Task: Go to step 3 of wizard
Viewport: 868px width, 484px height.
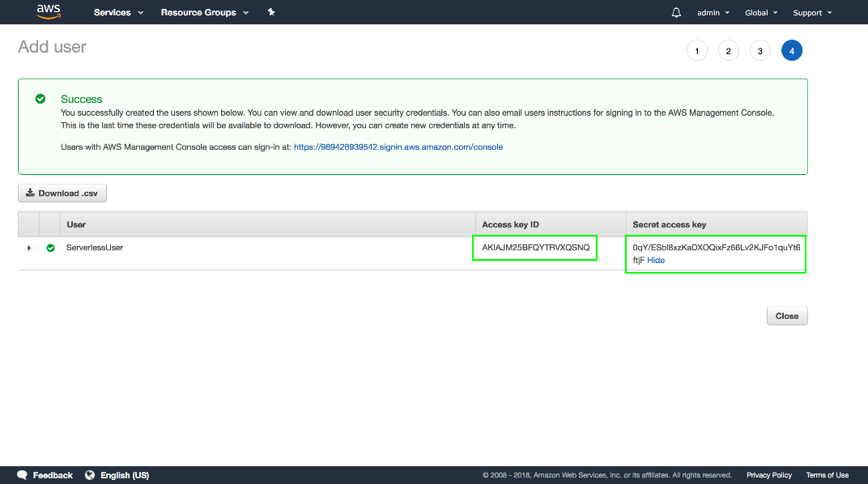Action: (x=759, y=51)
